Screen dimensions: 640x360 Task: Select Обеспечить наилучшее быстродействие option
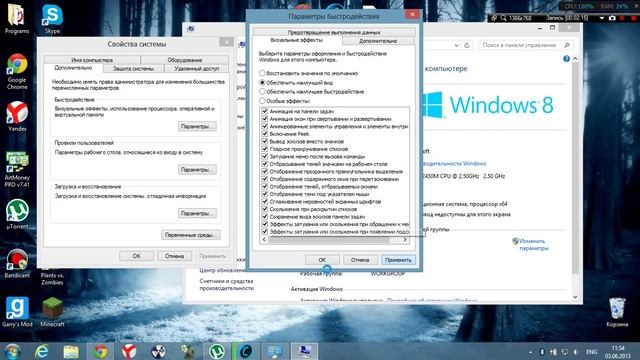pyautogui.click(x=311, y=92)
